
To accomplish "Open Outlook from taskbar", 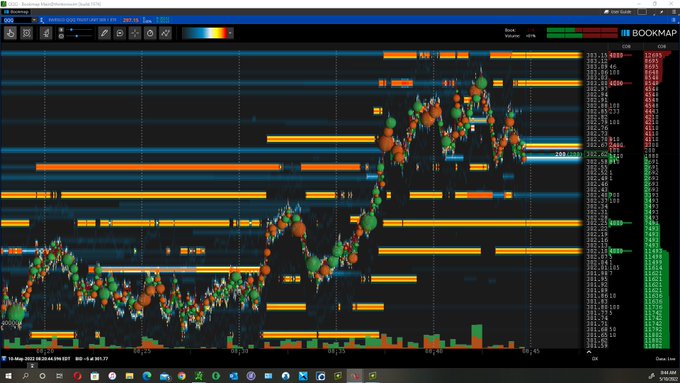I will [233, 376].
